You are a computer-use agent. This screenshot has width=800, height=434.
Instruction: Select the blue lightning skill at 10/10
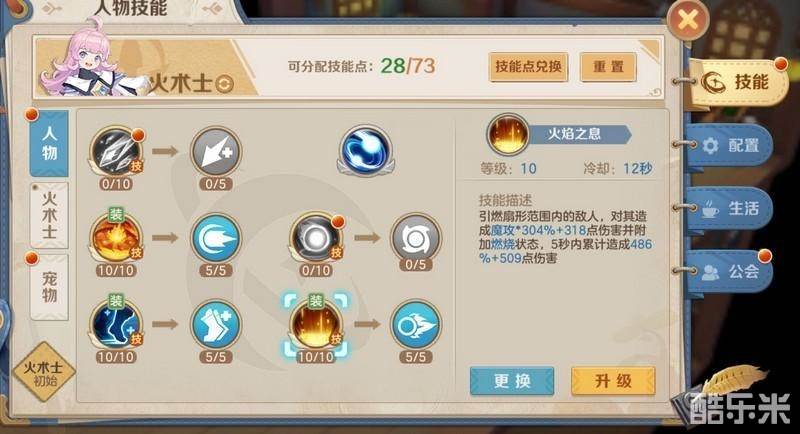pyautogui.click(x=116, y=325)
